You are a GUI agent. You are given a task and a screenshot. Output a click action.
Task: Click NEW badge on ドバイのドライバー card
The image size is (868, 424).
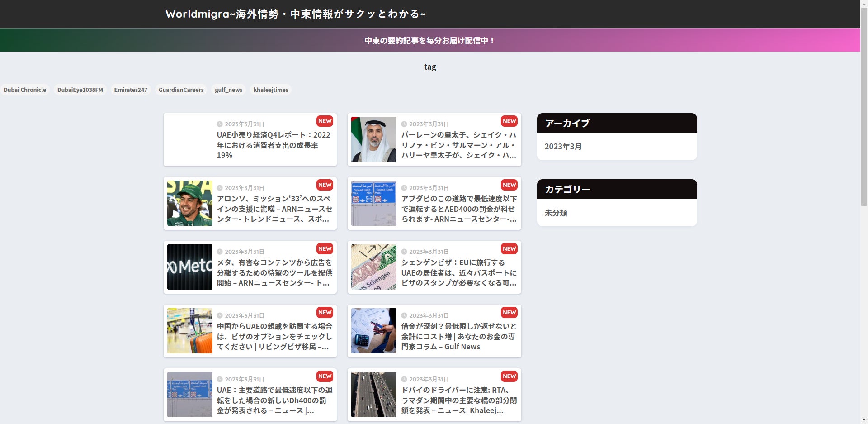[509, 376]
